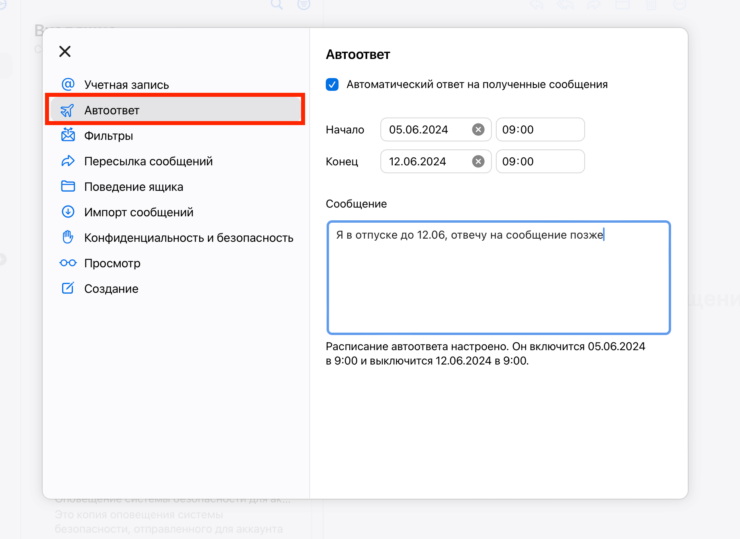Open Фильтры settings section
The image size is (740, 539).
(x=108, y=136)
